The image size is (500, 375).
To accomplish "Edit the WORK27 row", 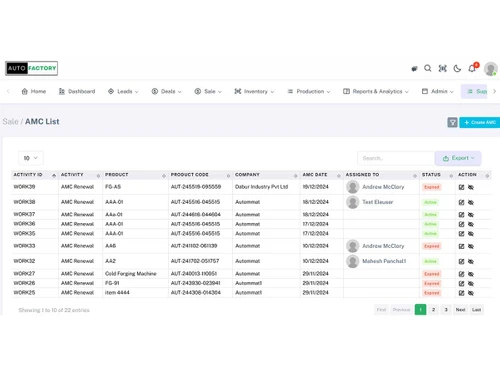I will coord(461,274).
